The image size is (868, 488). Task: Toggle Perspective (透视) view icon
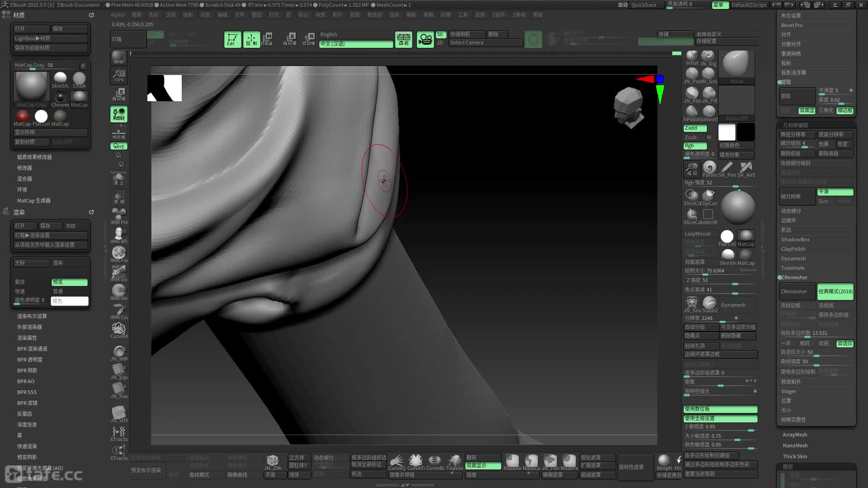[x=403, y=39]
